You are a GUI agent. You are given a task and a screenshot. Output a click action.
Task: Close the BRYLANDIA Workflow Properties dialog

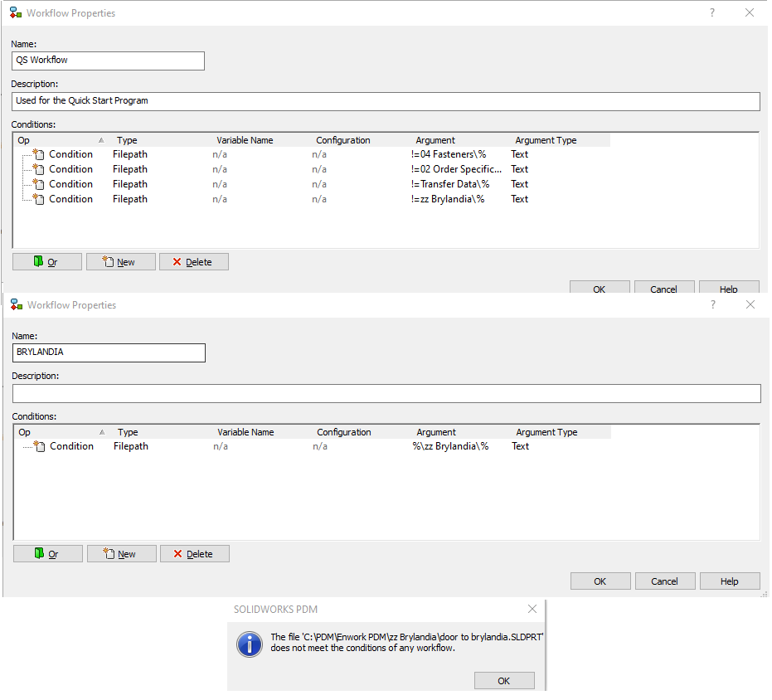[x=750, y=304]
